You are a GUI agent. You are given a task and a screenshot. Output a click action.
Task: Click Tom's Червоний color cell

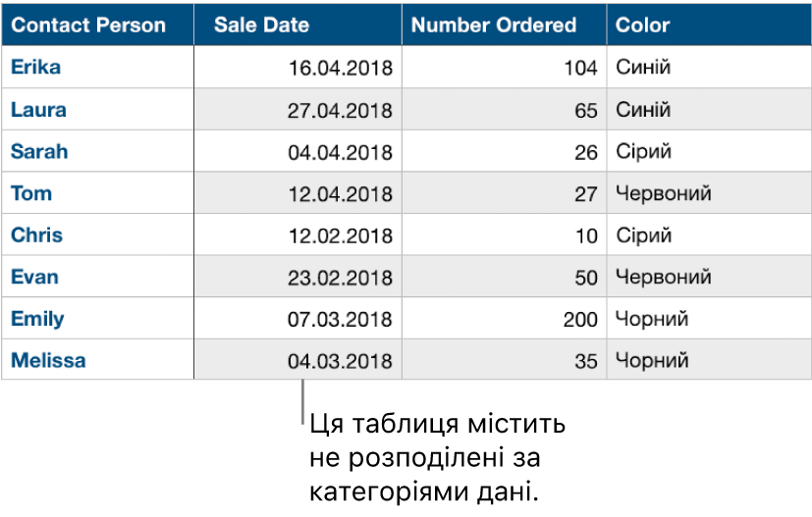click(663, 194)
